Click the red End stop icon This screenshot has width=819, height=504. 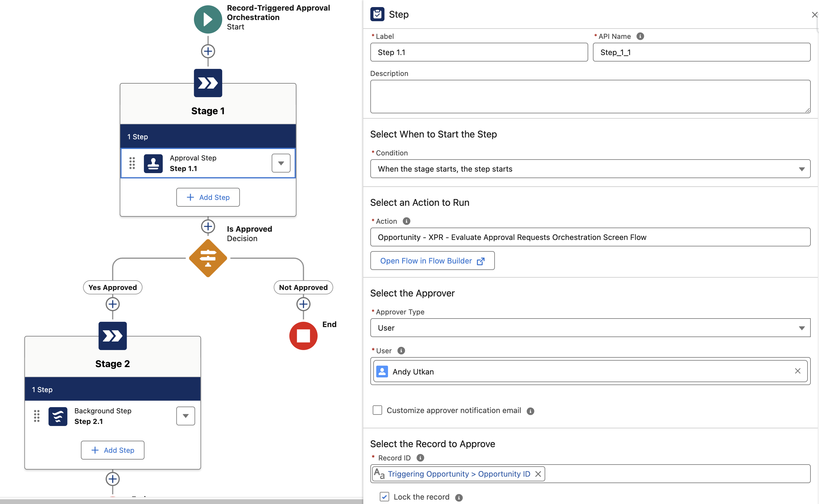click(x=303, y=336)
